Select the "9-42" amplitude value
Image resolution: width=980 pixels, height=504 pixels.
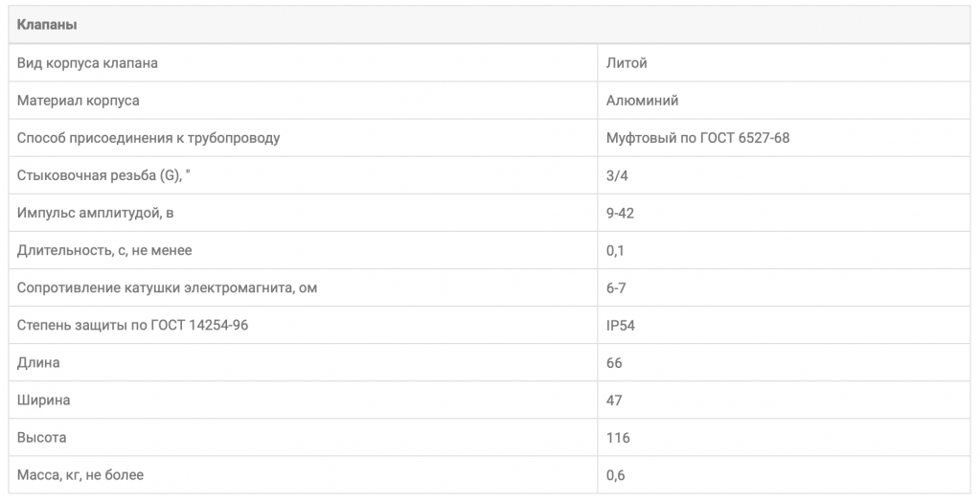coord(620,213)
